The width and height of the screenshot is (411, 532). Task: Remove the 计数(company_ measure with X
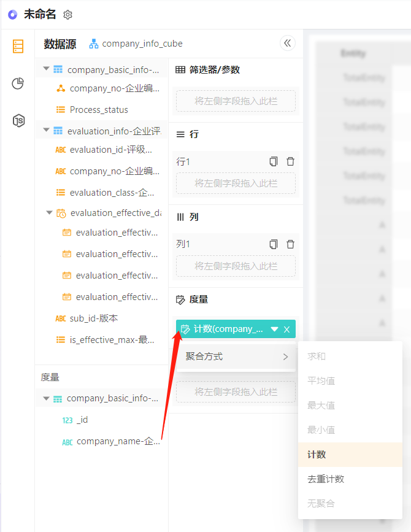click(287, 330)
